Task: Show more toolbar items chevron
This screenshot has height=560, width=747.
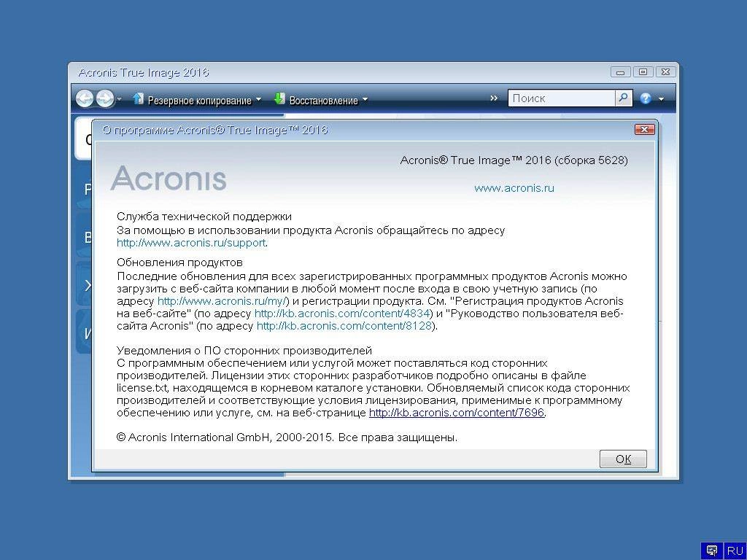Action: pyautogui.click(x=494, y=98)
